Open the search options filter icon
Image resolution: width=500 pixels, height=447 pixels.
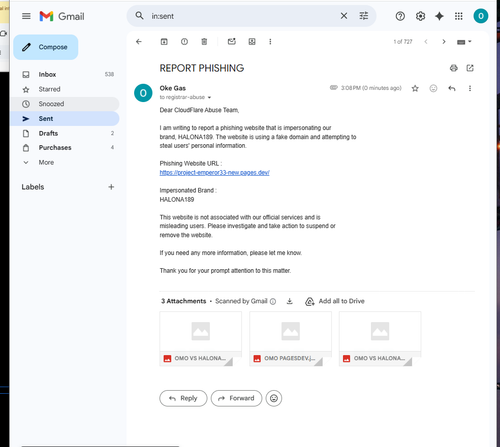(364, 16)
